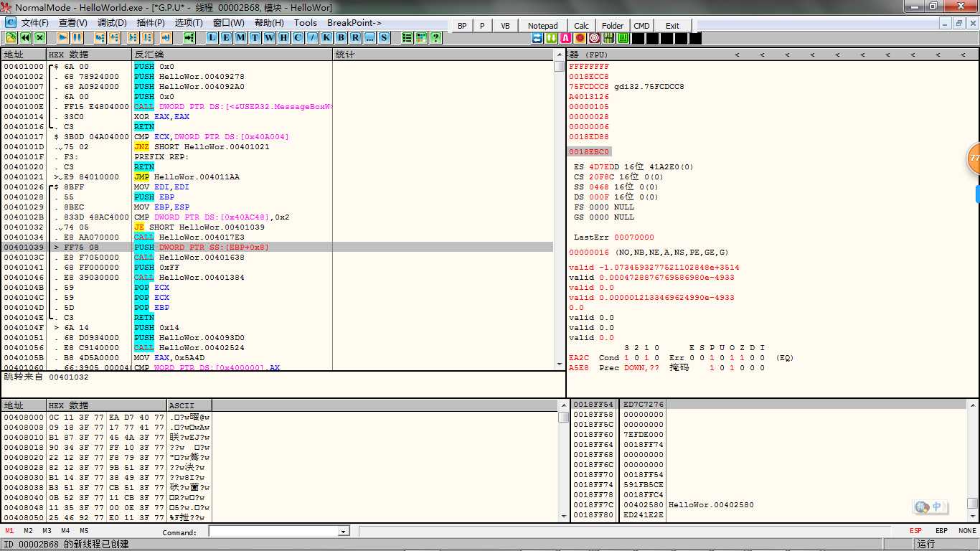Image resolution: width=980 pixels, height=551 pixels.
Task: Click the CMD button
Action: pos(641,26)
